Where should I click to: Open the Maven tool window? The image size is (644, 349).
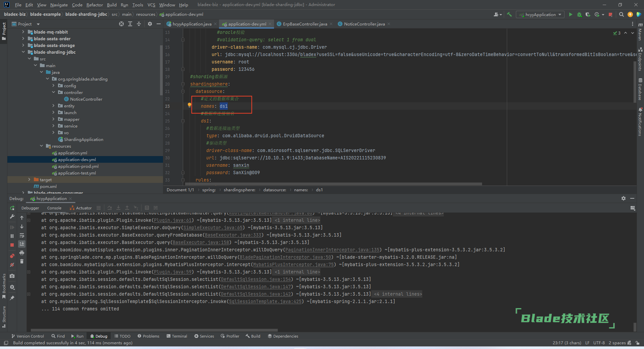(x=640, y=32)
